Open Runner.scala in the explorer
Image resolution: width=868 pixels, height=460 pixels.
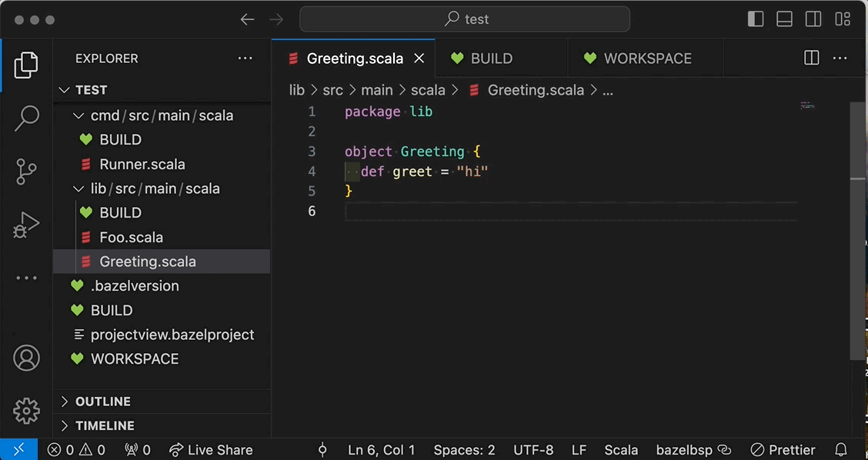tap(162, 164)
